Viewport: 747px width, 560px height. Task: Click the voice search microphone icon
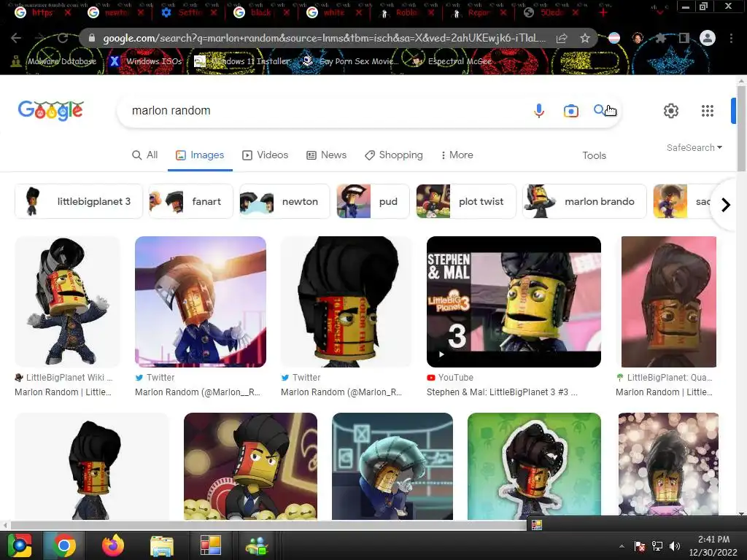tap(539, 111)
